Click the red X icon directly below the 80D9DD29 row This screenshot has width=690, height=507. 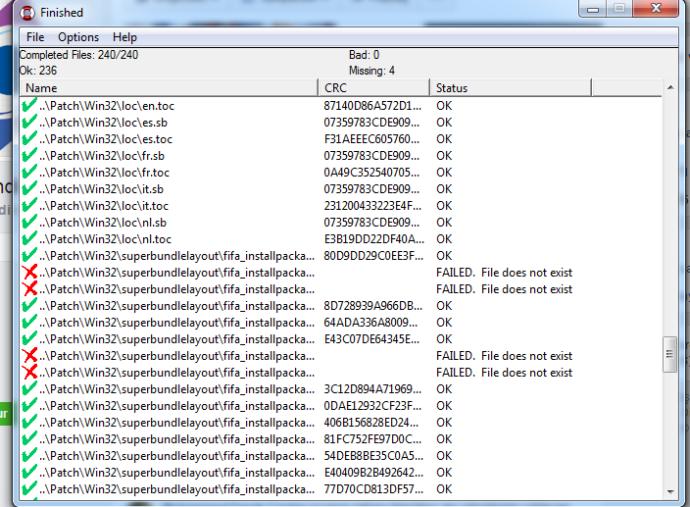pos(29,272)
